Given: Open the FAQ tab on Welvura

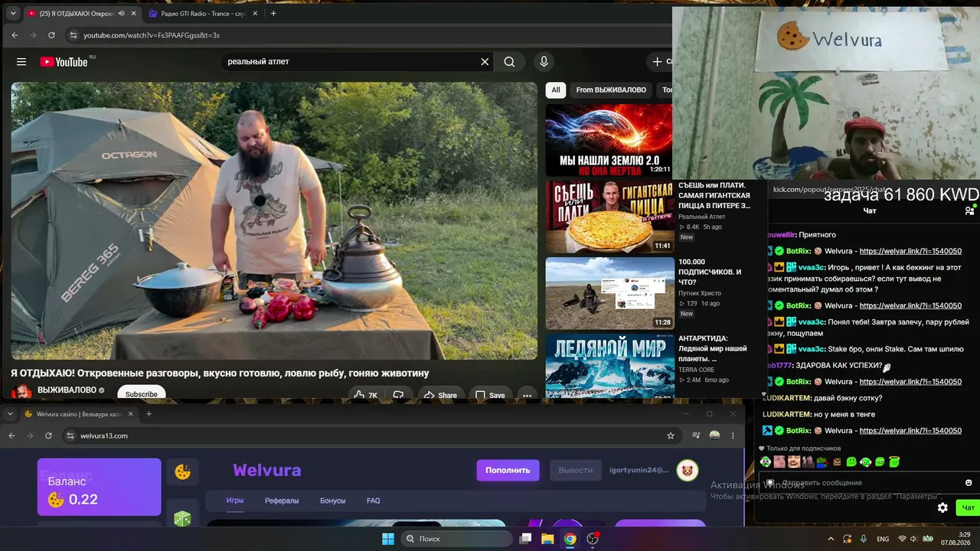Looking at the screenshot, I should 373,500.
